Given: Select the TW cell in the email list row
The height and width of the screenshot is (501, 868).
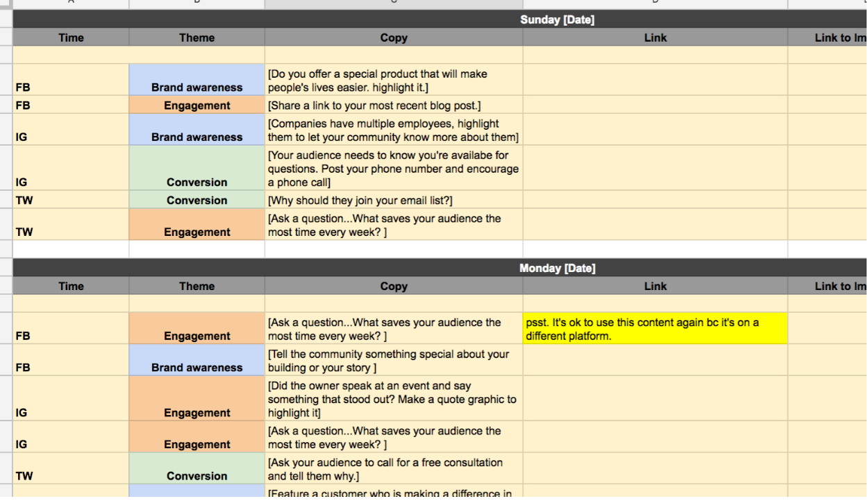Looking at the screenshot, I should click(71, 201).
